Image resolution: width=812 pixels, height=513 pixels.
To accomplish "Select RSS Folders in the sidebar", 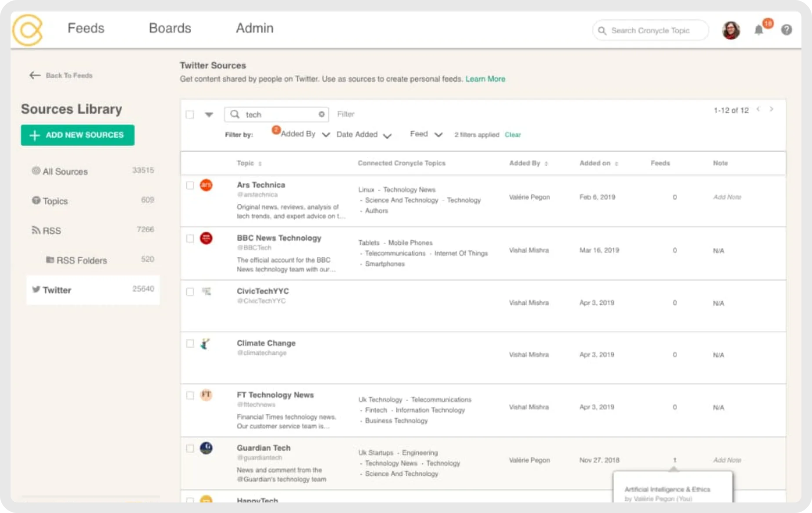I will point(81,260).
